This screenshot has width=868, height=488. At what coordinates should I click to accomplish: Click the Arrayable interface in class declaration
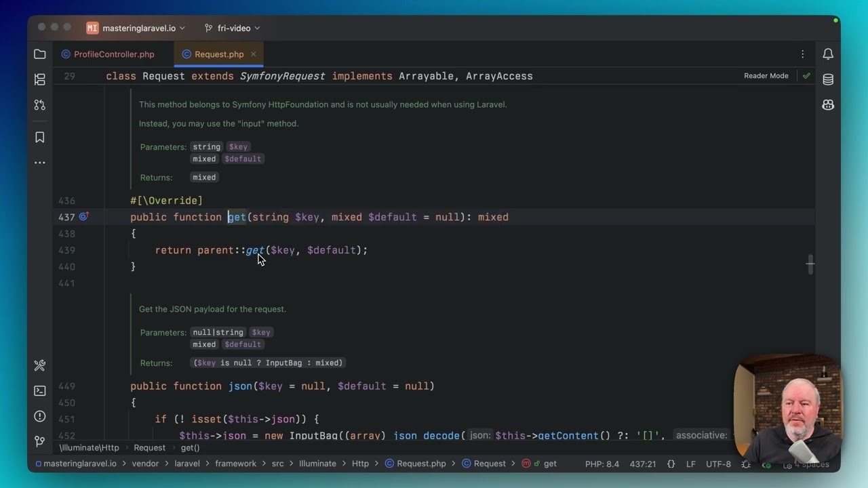click(426, 76)
